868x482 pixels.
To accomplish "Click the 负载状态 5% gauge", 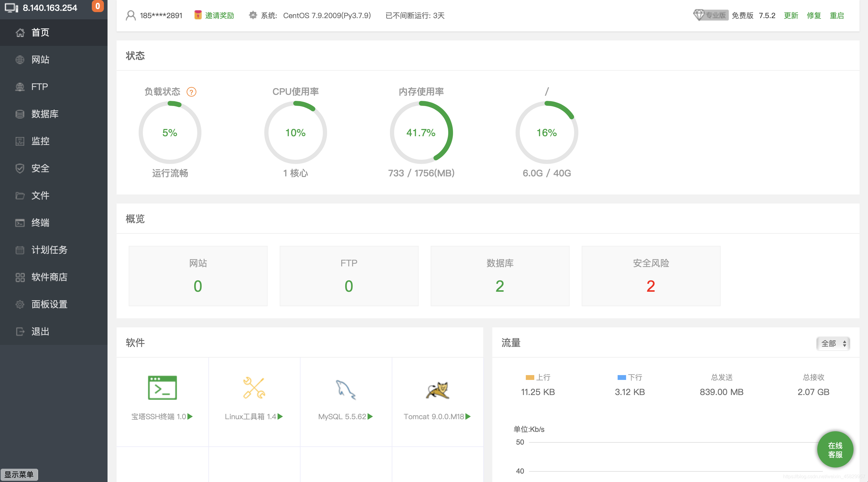I will tap(170, 132).
